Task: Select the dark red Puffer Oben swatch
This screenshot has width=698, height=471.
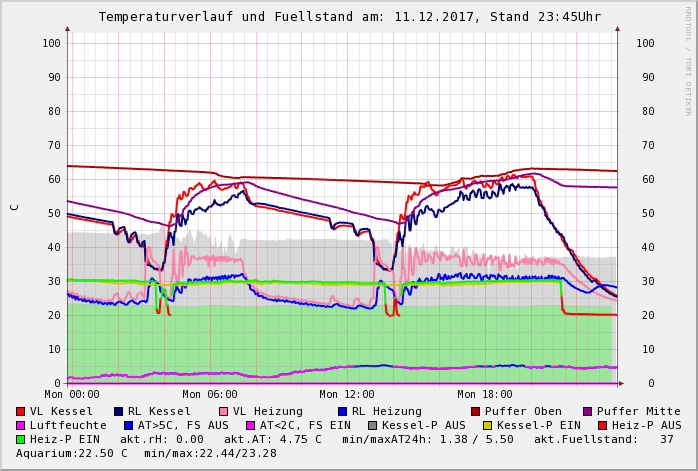Action: click(475, 411)
